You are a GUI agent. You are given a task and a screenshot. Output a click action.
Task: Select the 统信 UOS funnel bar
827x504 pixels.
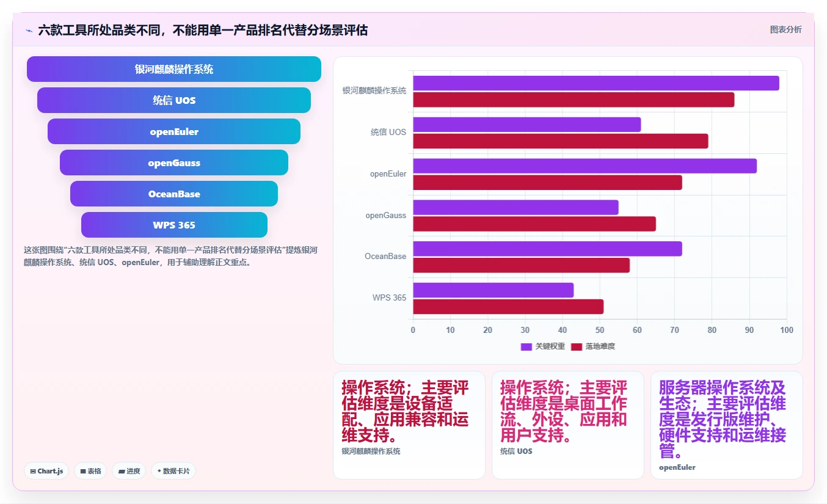[x=174, y=100]
